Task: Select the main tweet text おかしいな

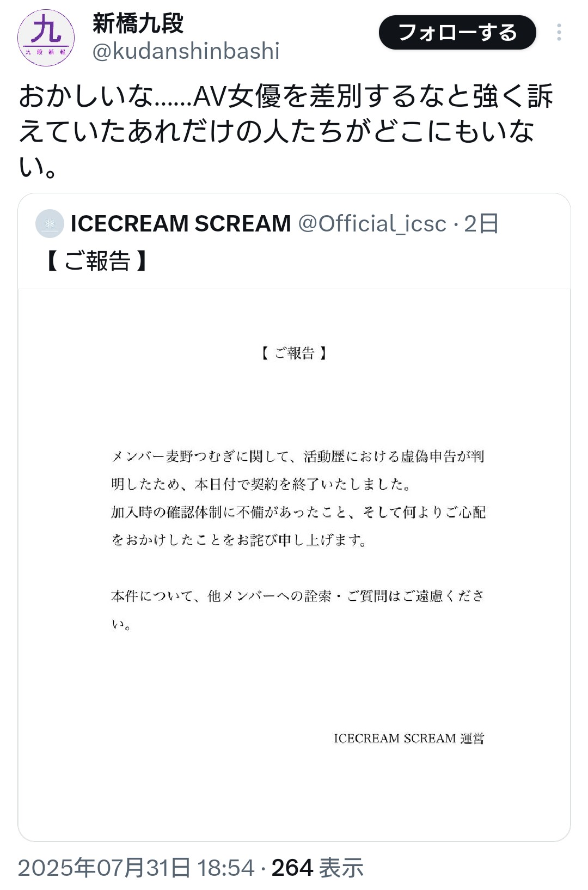Action: point(285,131)
